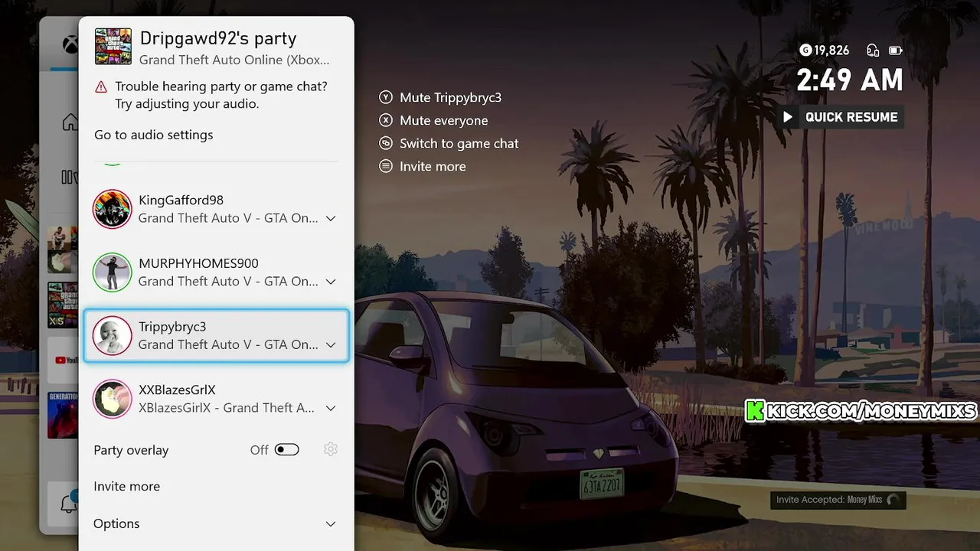
Task: Click Invite more under Party overlay
Action: 126,486
